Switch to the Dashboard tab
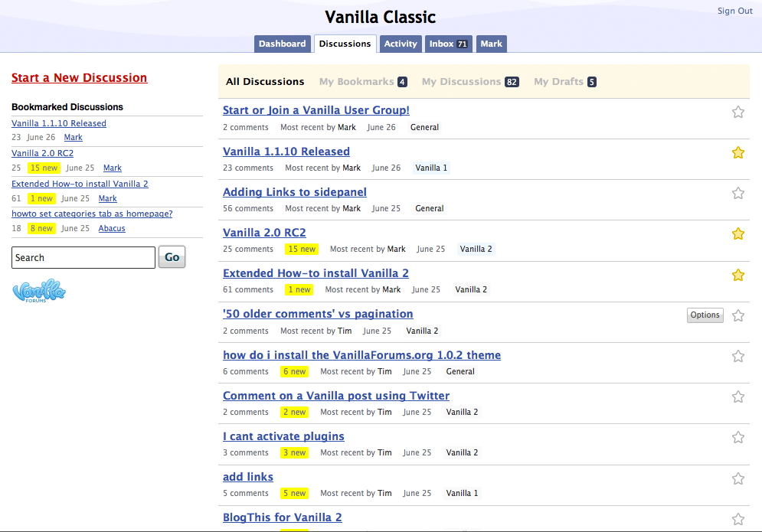This screenshot has width=762, height=532. (282, 44)
